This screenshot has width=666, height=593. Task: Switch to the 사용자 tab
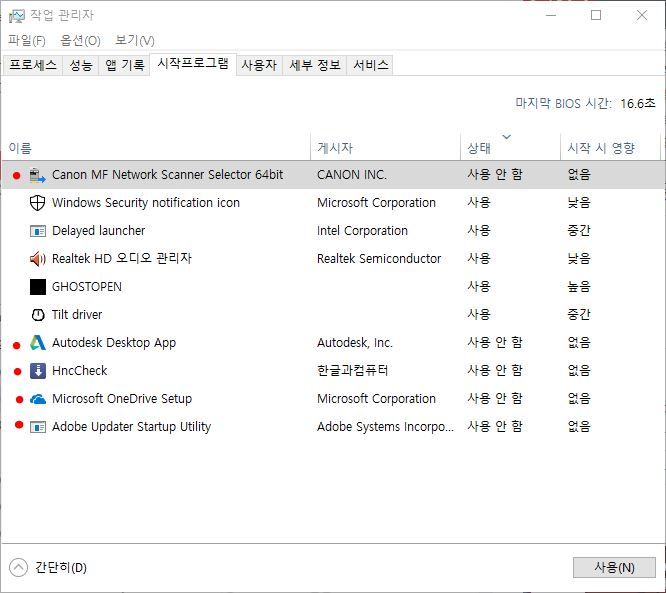tap(259, 65)
